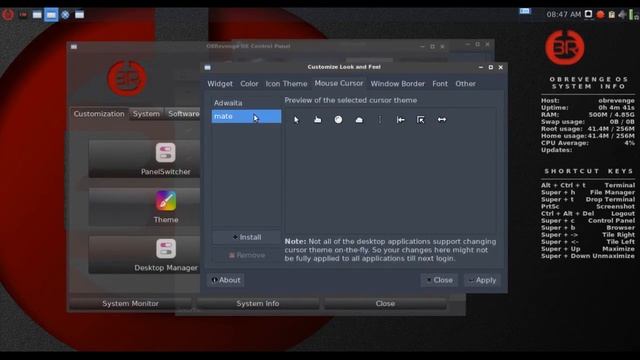
Task: Click 'Preview of the selected cursor theme' label
Action: (351, 100)
